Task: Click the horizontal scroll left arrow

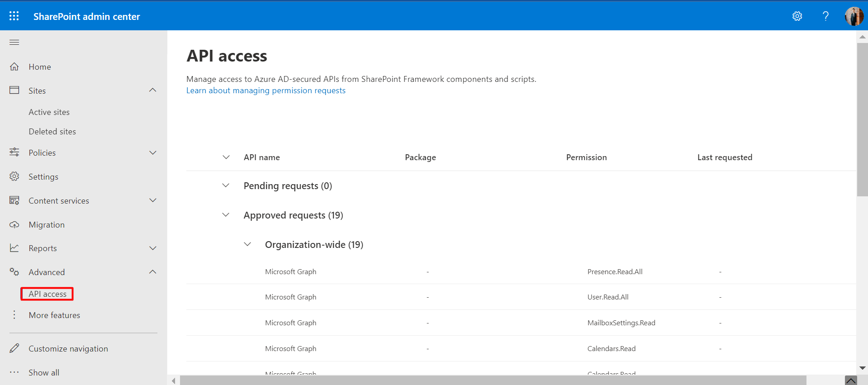Action: click(174, 380)
